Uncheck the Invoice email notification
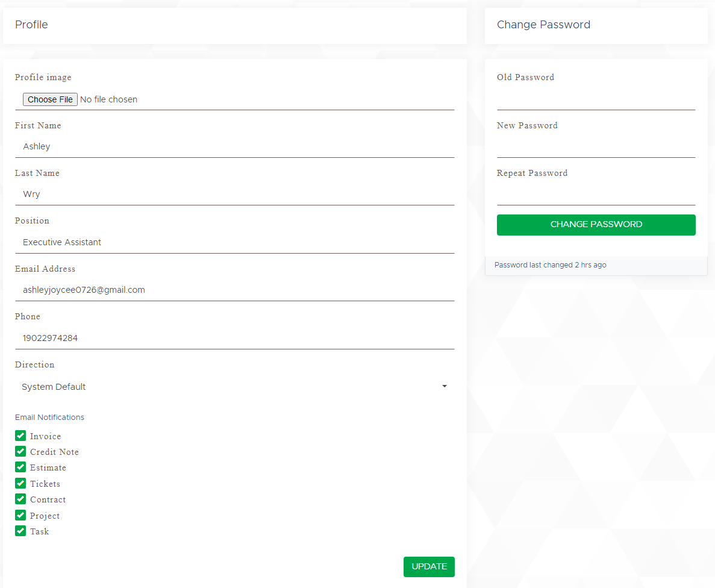The height and width of the screenshot is (588, 715). pos(20,436)
